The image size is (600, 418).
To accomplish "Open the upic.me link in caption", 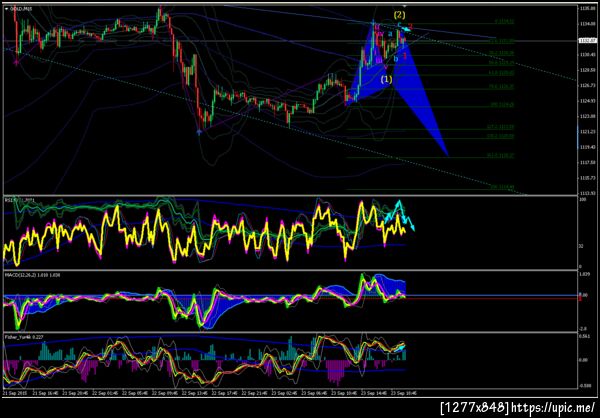I will [x=552, y=407].
